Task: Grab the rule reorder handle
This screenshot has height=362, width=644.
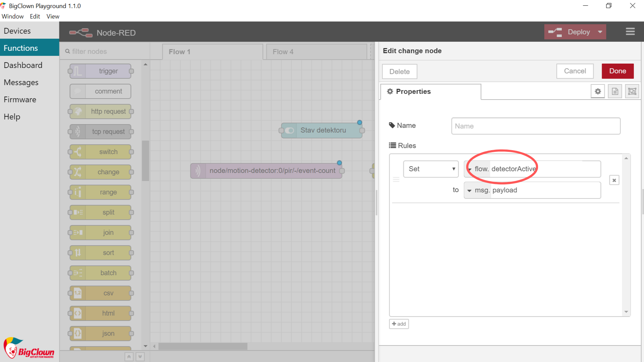Action: 396,180
